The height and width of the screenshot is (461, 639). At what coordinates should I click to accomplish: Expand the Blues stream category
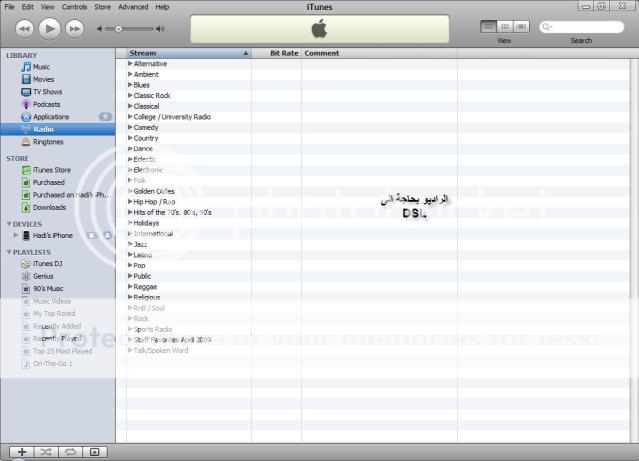[x=130, y=85]
